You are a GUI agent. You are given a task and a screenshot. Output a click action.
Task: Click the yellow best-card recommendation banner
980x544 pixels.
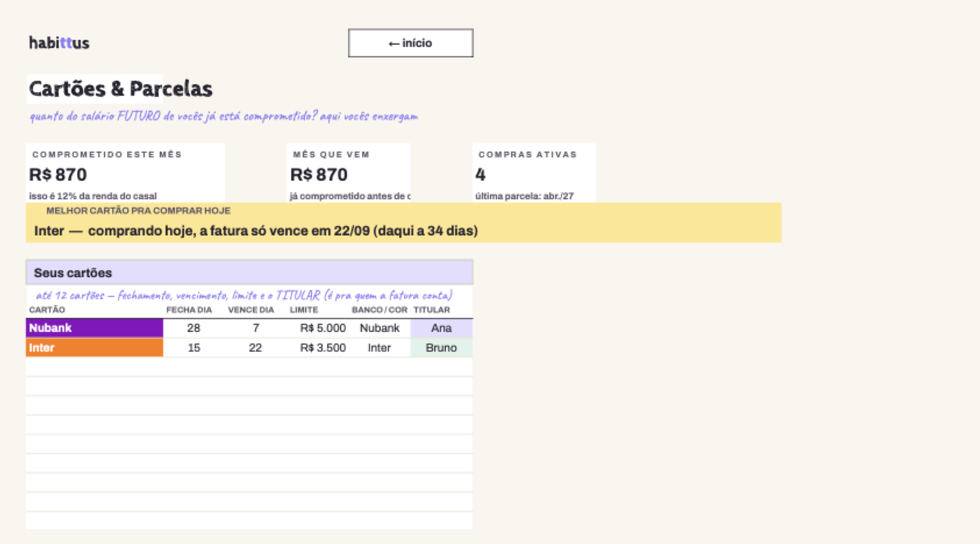(404, 222)
